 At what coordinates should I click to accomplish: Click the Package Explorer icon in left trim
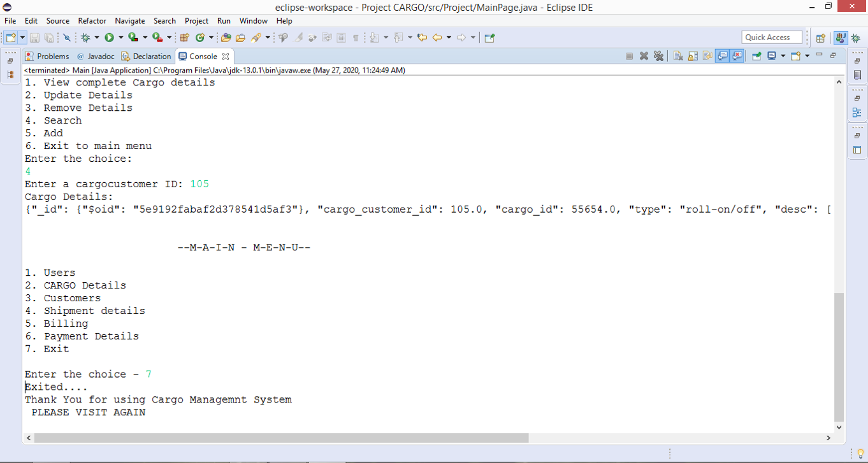pyautogui.click(x=10, y=75)
